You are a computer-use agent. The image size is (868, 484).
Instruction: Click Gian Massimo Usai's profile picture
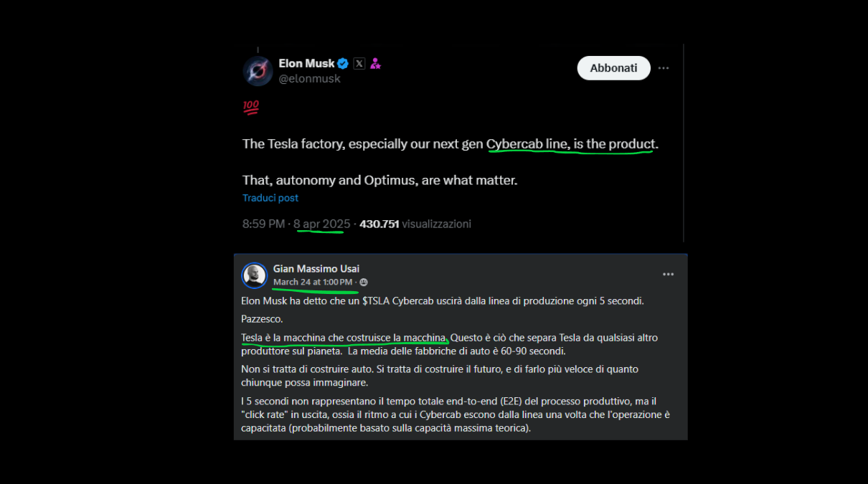[254, 275]
